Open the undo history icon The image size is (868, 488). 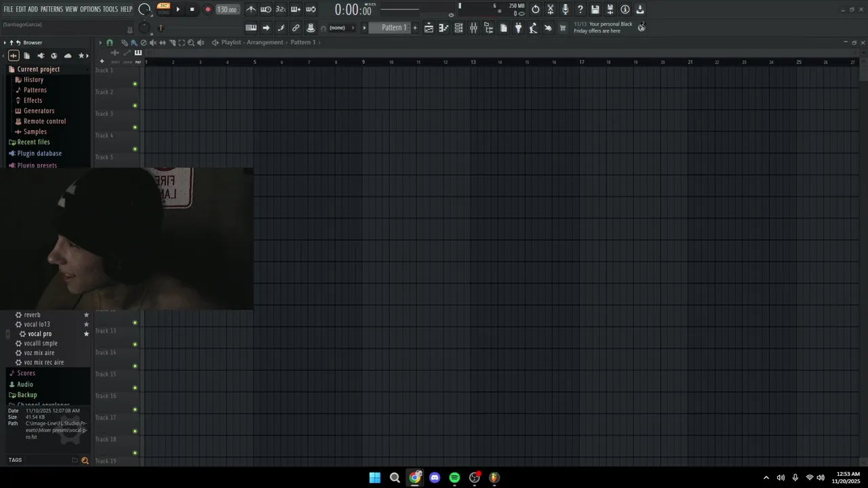coord(536,9)
